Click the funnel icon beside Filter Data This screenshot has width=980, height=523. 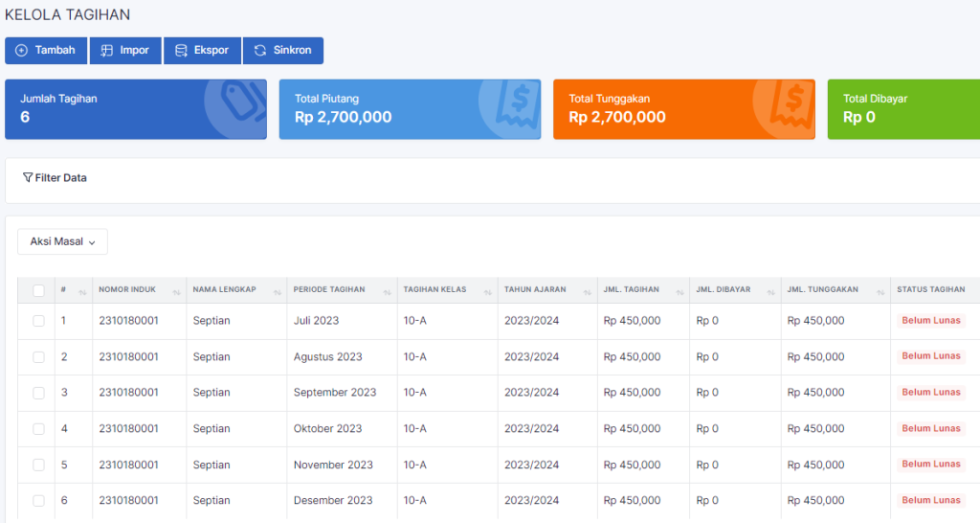(28, 178)
